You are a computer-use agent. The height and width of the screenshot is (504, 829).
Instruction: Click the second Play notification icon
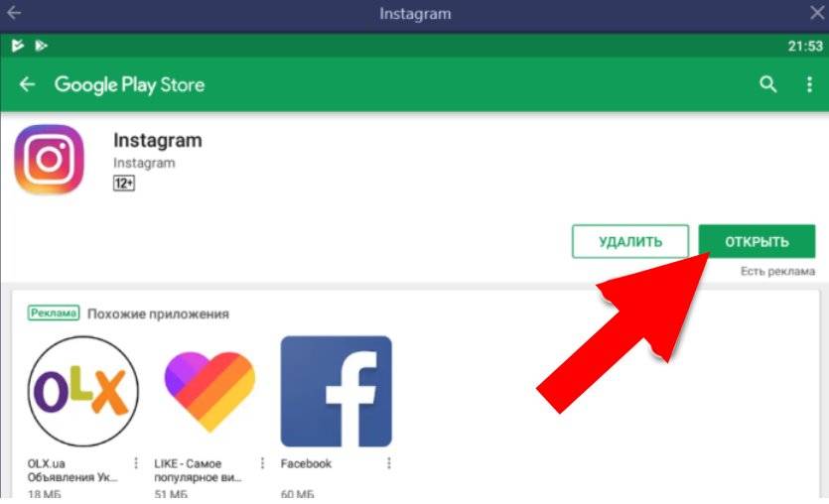(x=41, y=46)
